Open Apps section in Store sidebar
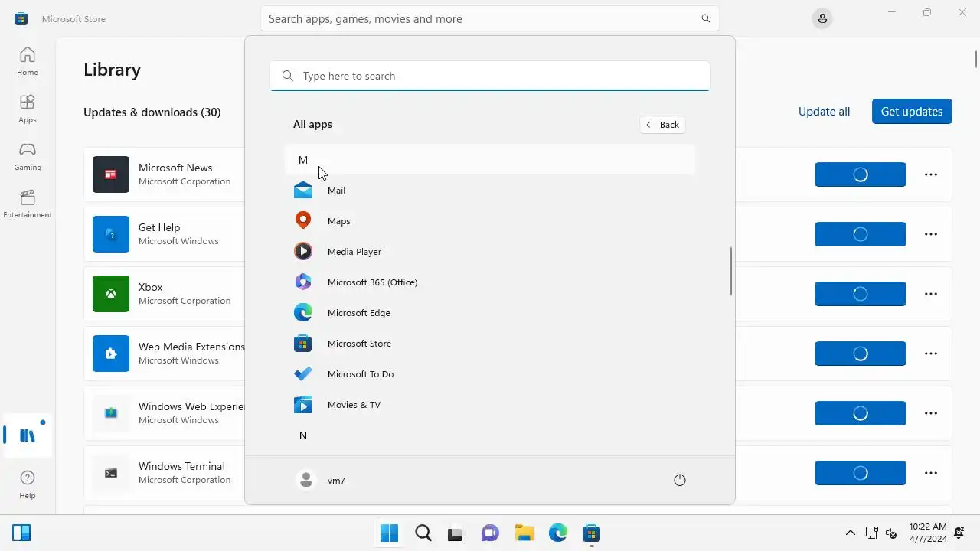This screenshot has width=980, height=551. (x=28, y=109)
